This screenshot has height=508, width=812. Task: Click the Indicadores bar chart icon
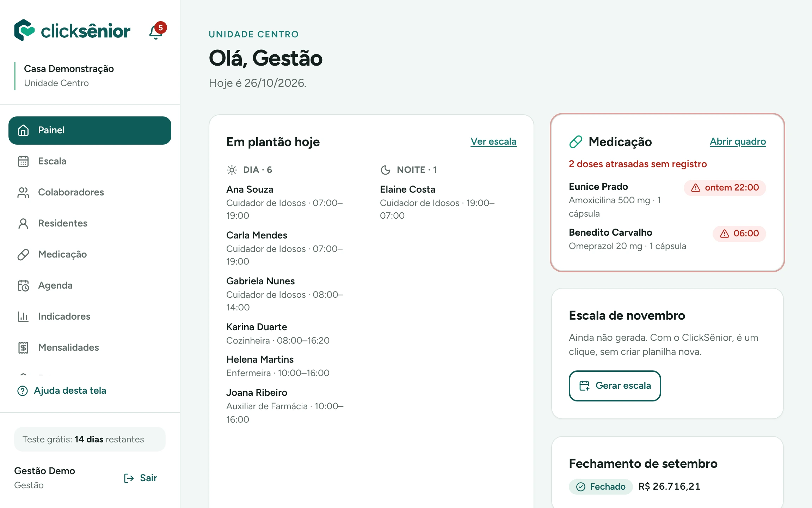click(x=23, y=316)
